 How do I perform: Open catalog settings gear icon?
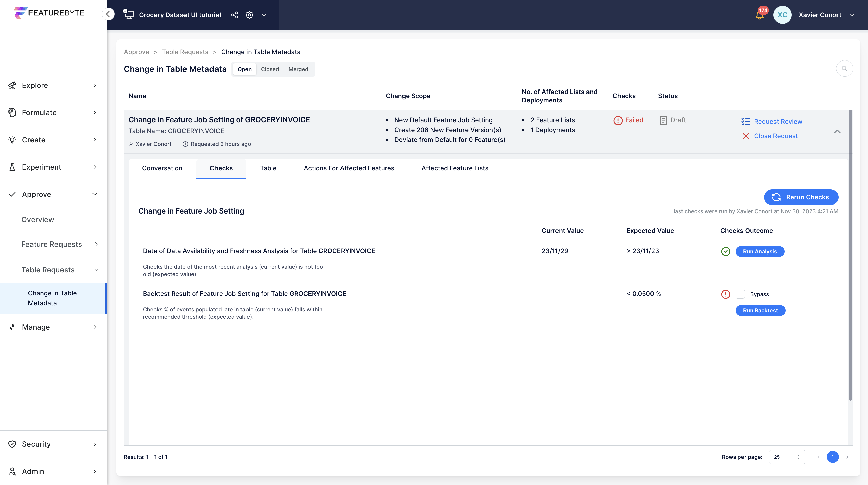249,15
